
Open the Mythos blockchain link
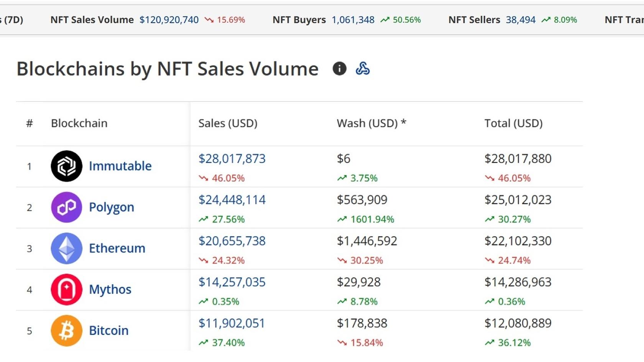point(110,290)
